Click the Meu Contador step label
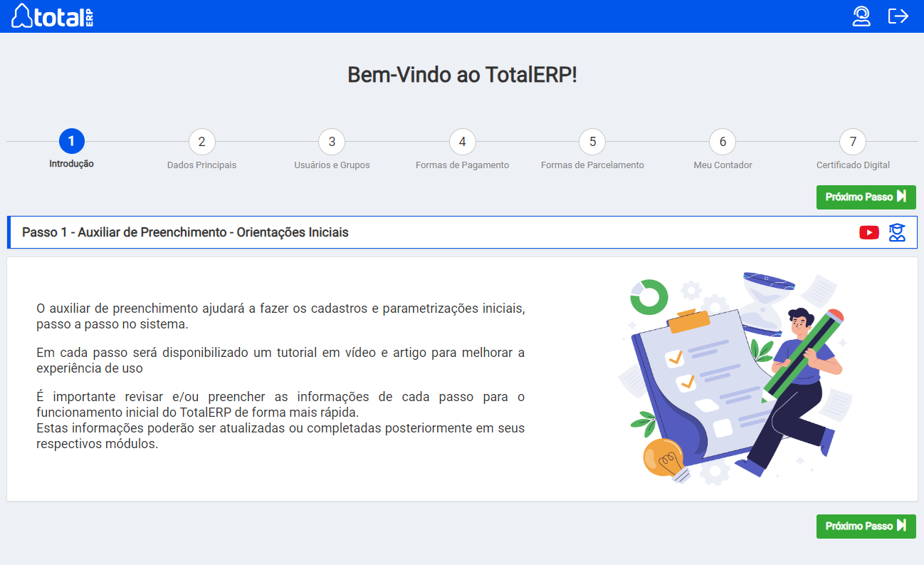Image resolution: width=924 pixels, height=565 pixels. [723, 165]
